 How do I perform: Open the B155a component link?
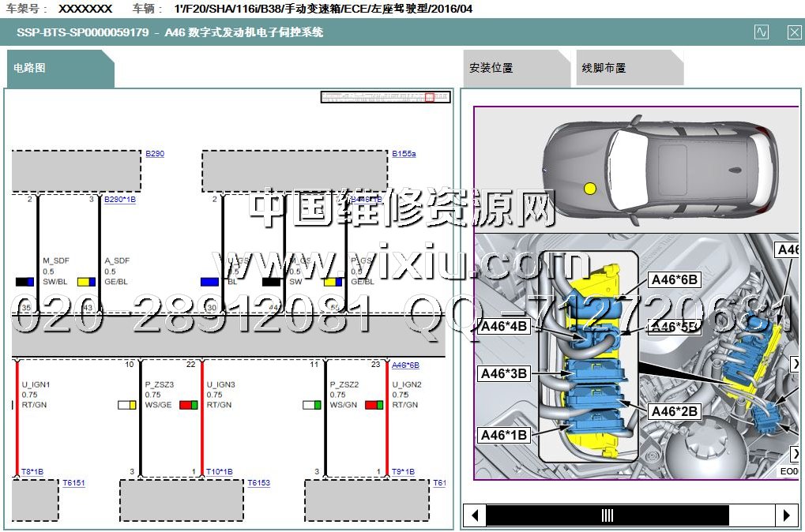click(403, 154)
